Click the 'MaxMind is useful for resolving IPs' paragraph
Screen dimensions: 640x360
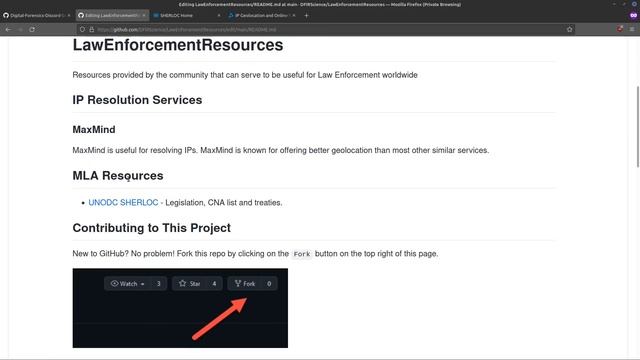[280, 150]
